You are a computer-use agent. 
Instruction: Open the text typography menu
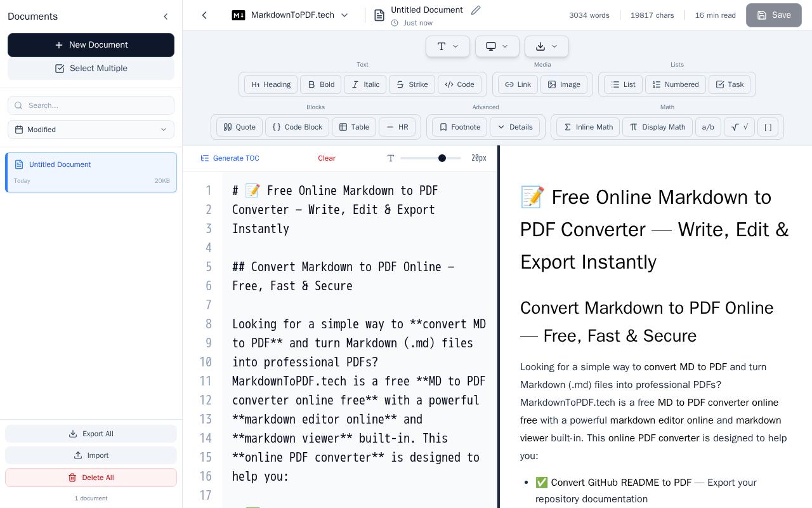[x=448, y=46]
